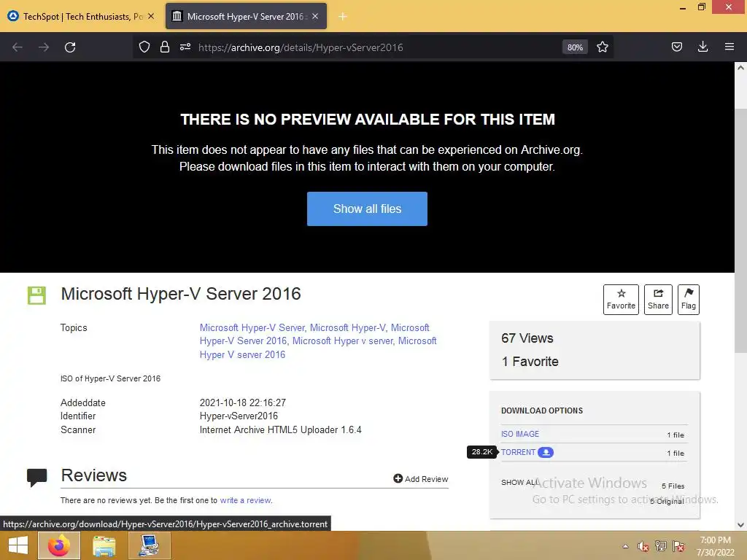Click the ISO IMAGE download link
The height and width of the screenshot is (560, 747).
point(519,434)
